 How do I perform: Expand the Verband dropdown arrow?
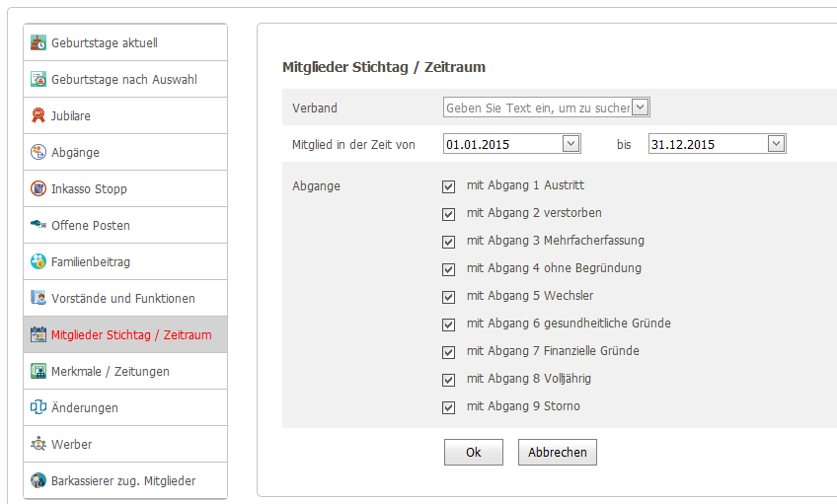(x=640, y=108)
